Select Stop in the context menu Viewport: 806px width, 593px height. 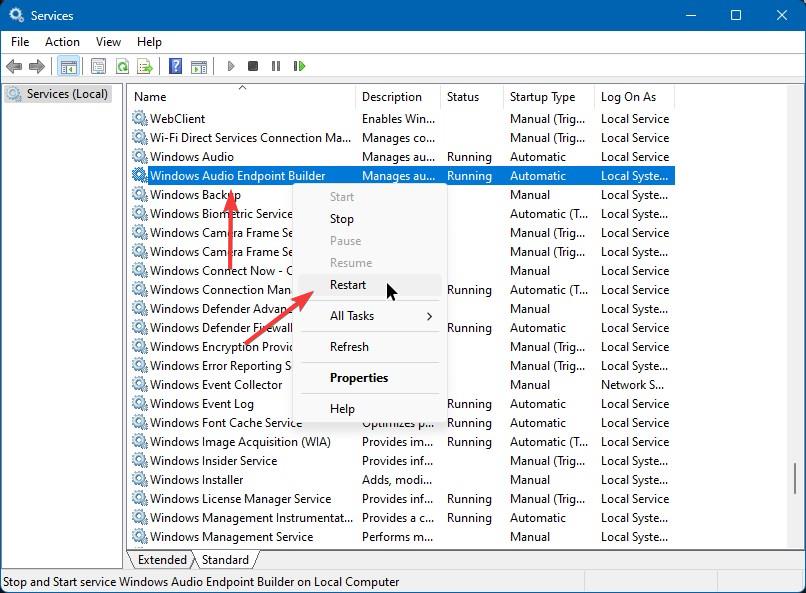coord(342,219)
